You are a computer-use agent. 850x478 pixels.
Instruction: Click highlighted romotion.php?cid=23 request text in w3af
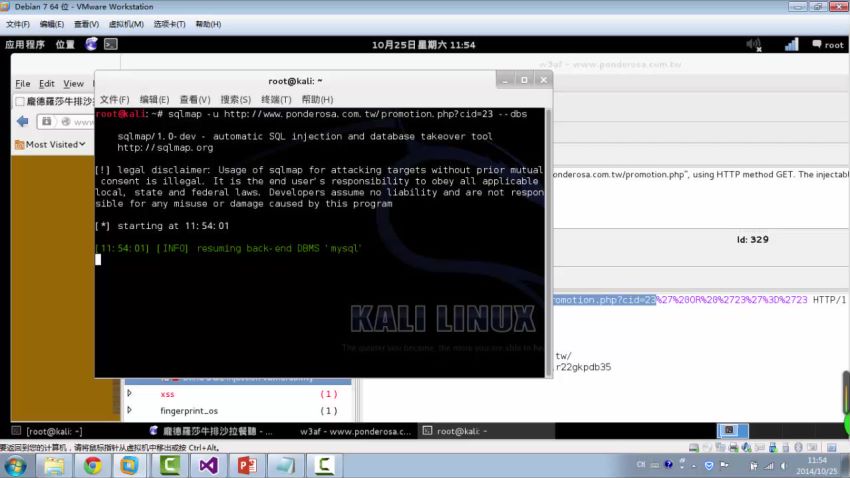click(x=604, y=300)
